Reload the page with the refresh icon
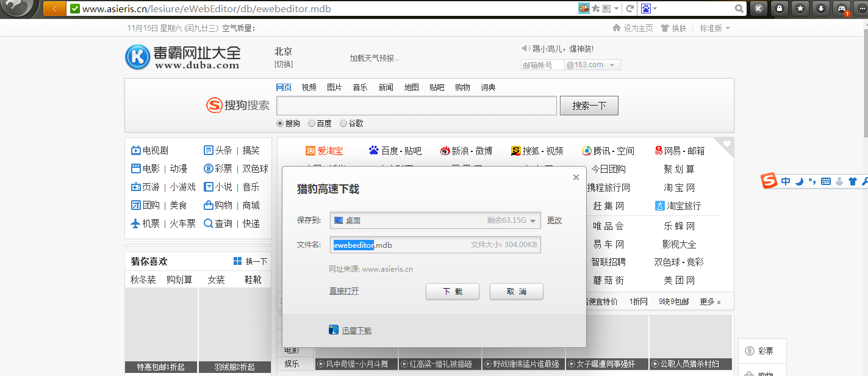This screenshot has height=376, width=868. coord(629,9)
